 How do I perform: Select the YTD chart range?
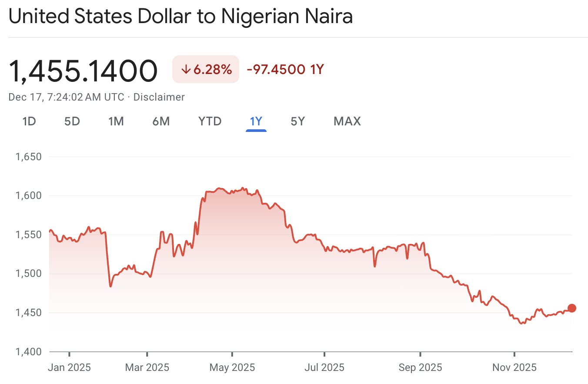[210, 121]
